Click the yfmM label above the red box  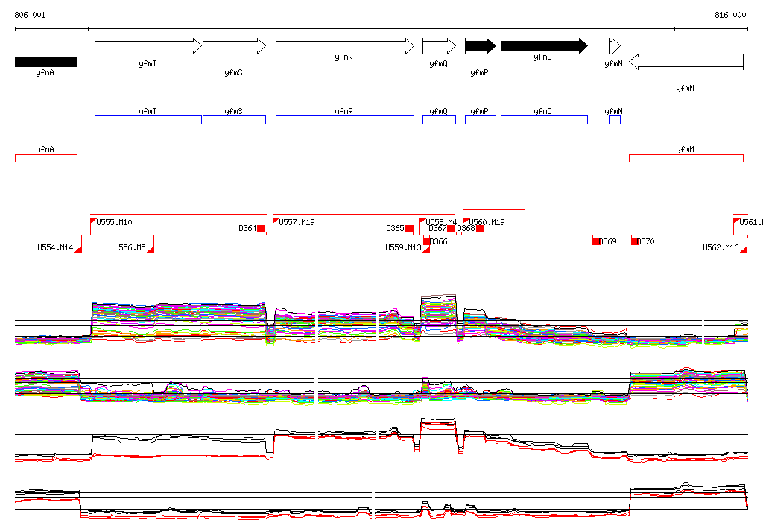click(686, 149)
